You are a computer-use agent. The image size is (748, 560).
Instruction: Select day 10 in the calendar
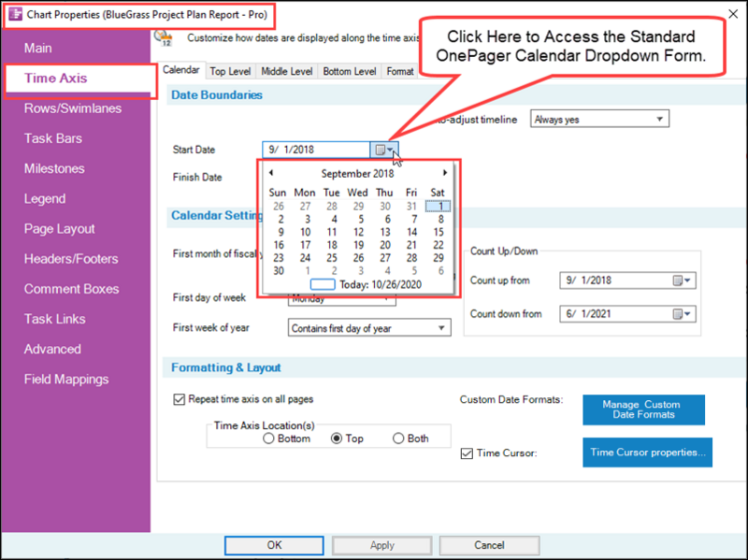coord(306,232)
